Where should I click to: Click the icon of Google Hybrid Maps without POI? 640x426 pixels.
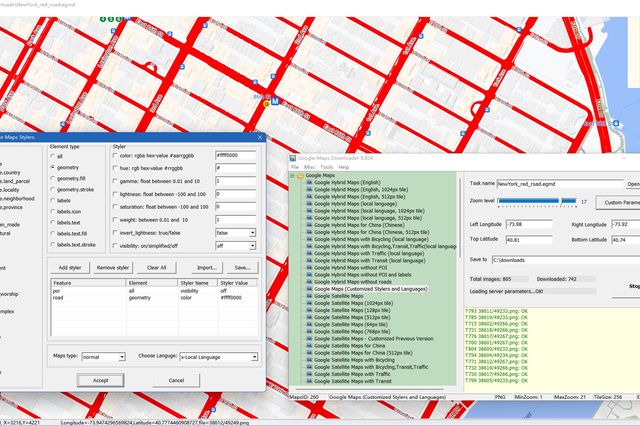(x=309, y=268)
